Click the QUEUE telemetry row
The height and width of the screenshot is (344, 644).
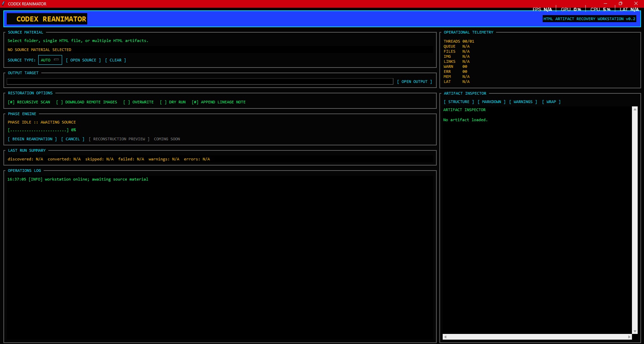pos(456,46)
